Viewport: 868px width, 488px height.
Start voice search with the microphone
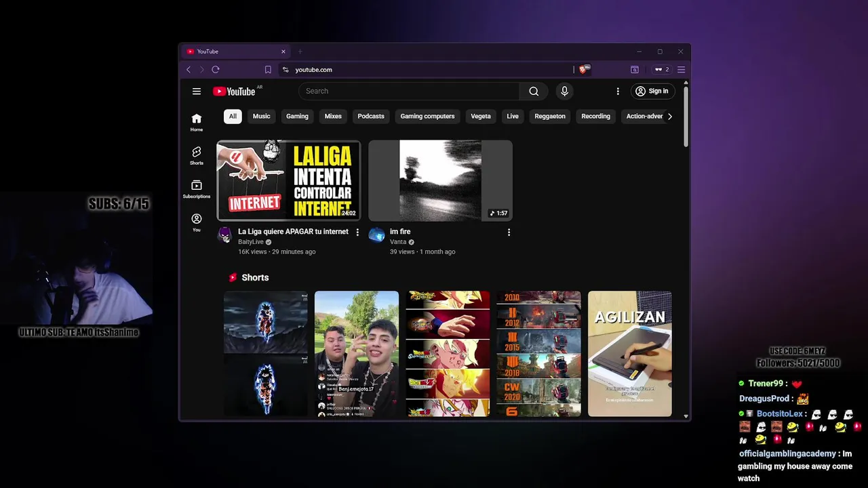pos(564,91)
